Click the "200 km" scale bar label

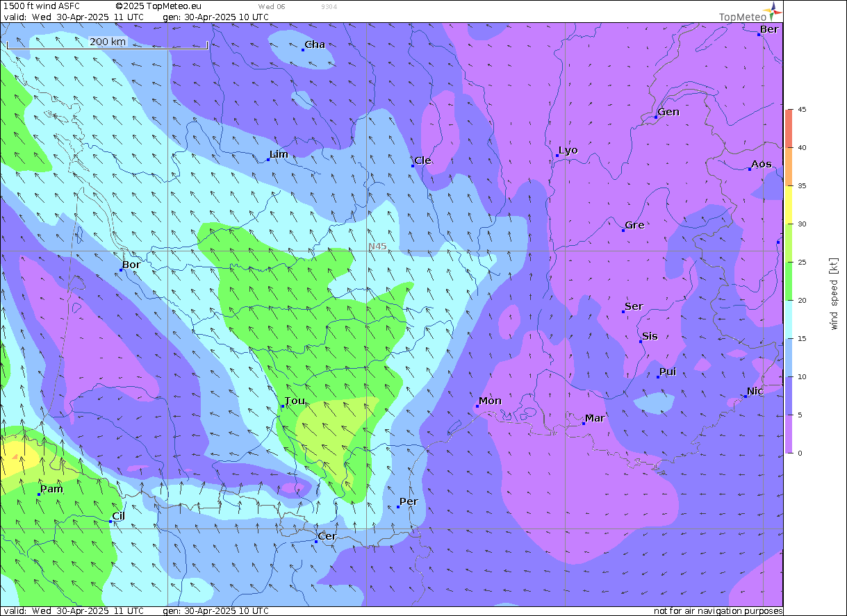point(108,42)
